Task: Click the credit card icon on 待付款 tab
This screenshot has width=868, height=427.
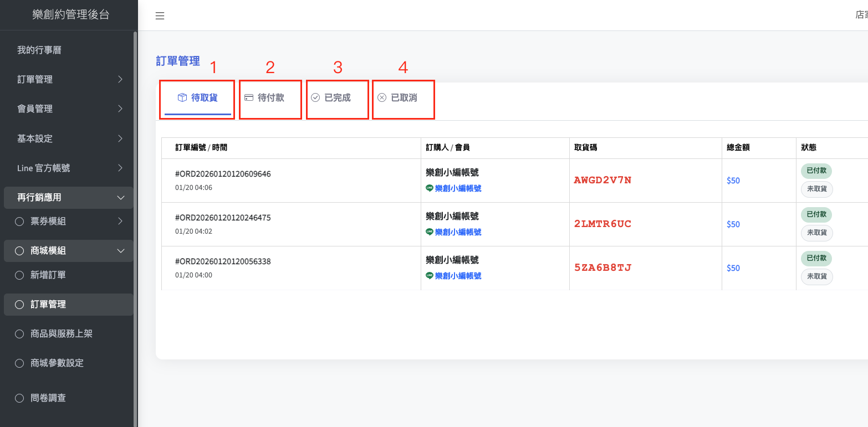Action: click(249, 98)
